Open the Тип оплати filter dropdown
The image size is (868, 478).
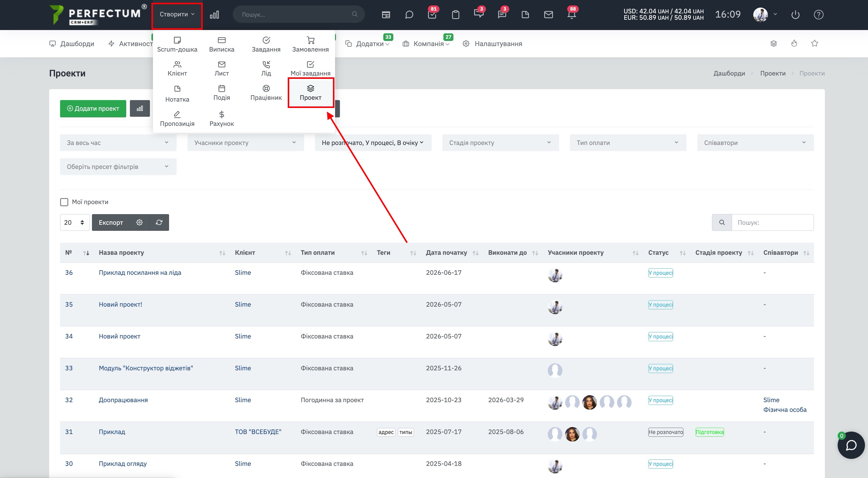[x=628, y=142]
